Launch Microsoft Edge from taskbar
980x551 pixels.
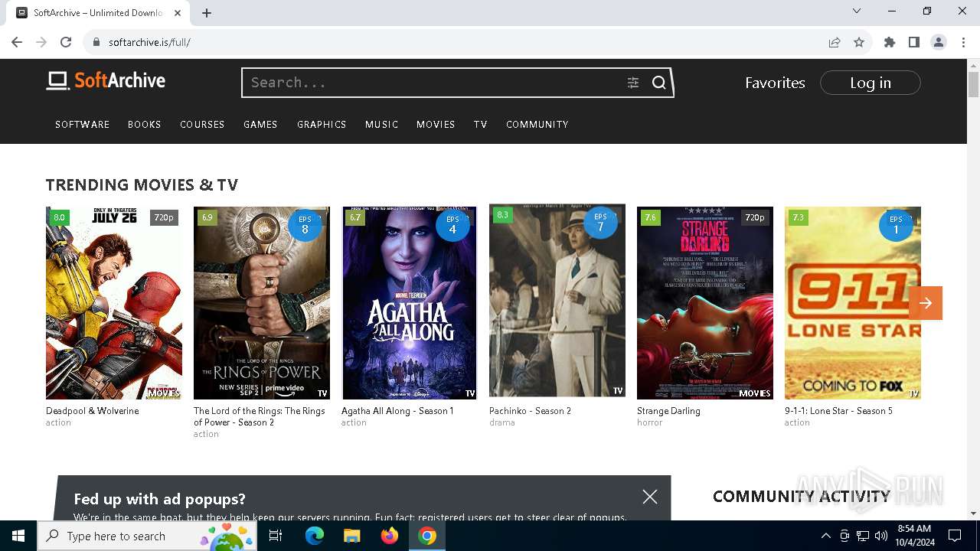point(315,536)
